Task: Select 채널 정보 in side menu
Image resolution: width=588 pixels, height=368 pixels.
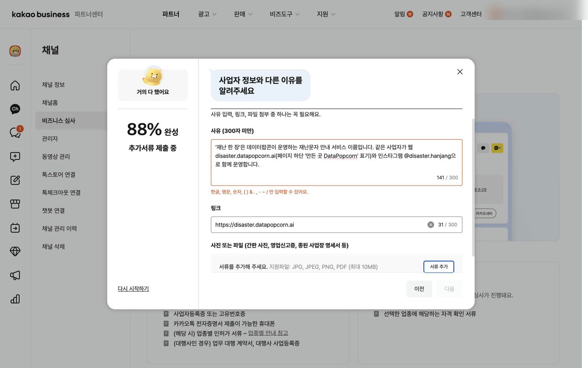Action: pyautogui.click(x=53, y=85)
